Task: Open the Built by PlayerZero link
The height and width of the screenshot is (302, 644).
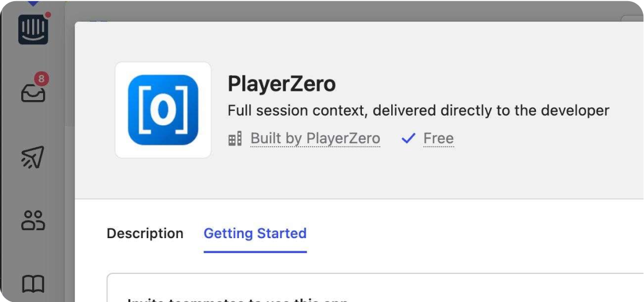Action: (x=315, y=139)
